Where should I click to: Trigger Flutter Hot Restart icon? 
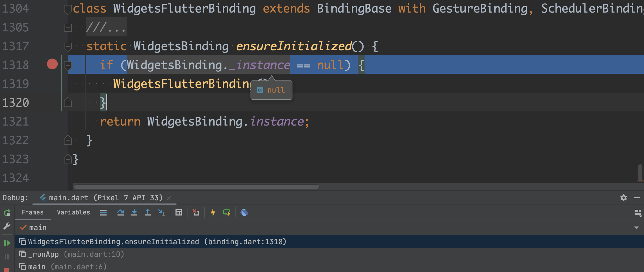tap(226, 213)
